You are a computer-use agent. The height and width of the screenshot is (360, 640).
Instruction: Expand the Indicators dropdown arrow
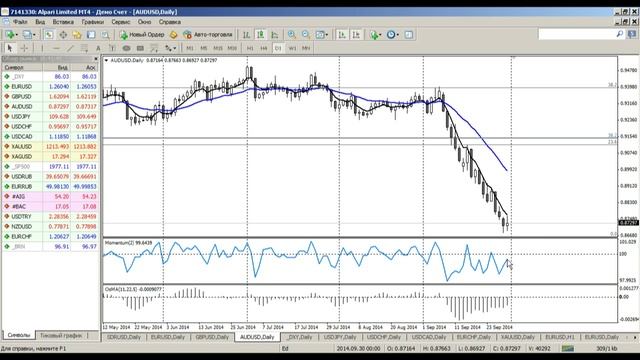[x=380, y=35]
